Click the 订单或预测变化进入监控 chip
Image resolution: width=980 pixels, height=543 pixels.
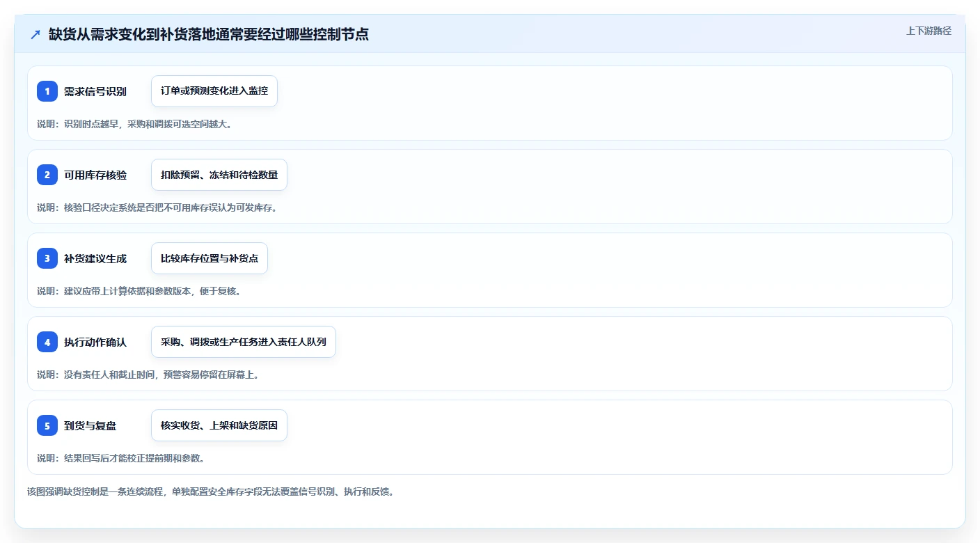(x=214, y=91)
